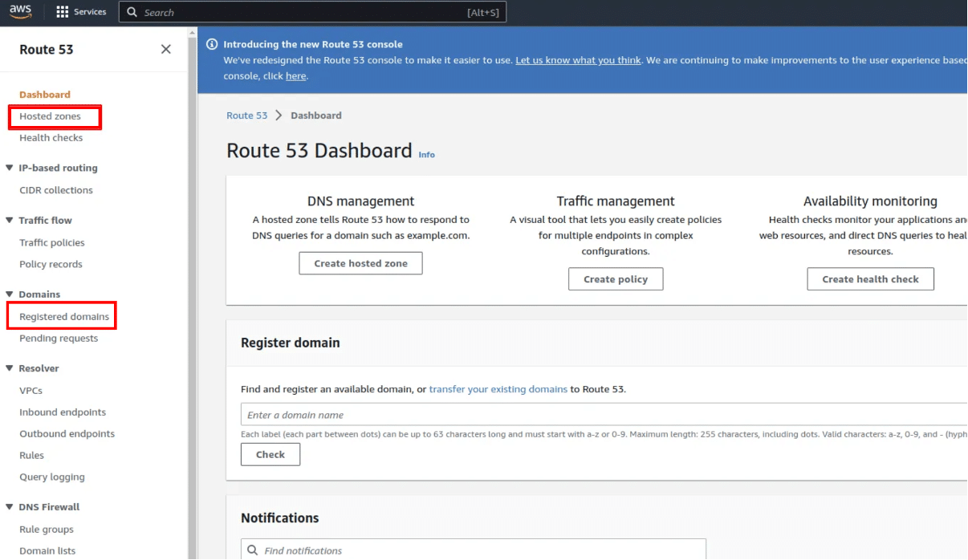Viewport: 968px width, 560px height.
Task: Click the Create health check button
Action: click(870, 279)
